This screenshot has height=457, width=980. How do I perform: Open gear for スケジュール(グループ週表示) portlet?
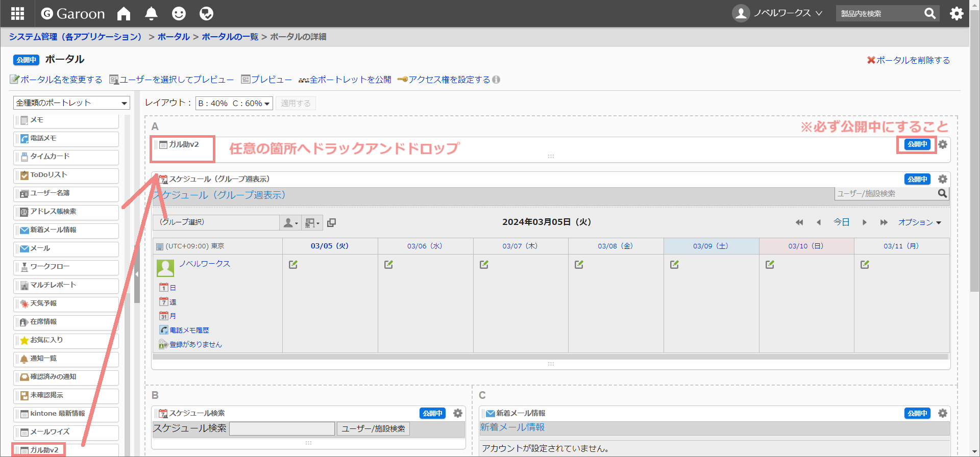point(943,179)
